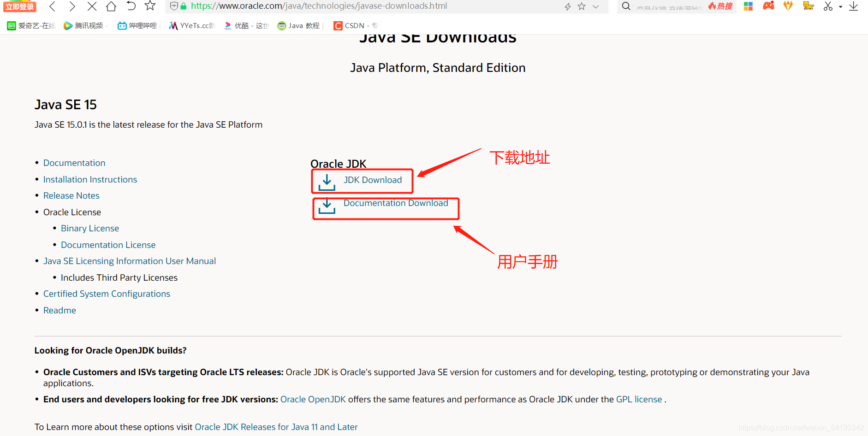Click the scissors screenshot tool
The width and height of the screenshot is (868, 436).
coord(828,6)
